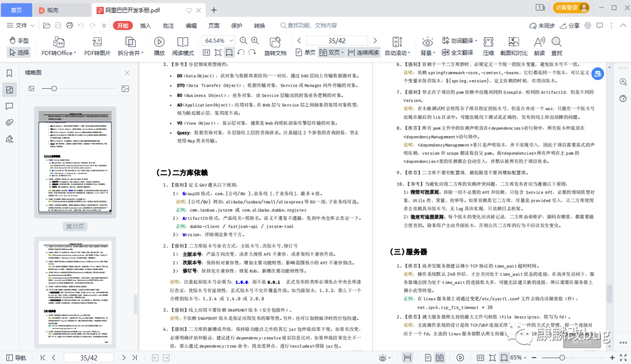
Task: Rotate page counterclockwise
Action: [241, 53]
